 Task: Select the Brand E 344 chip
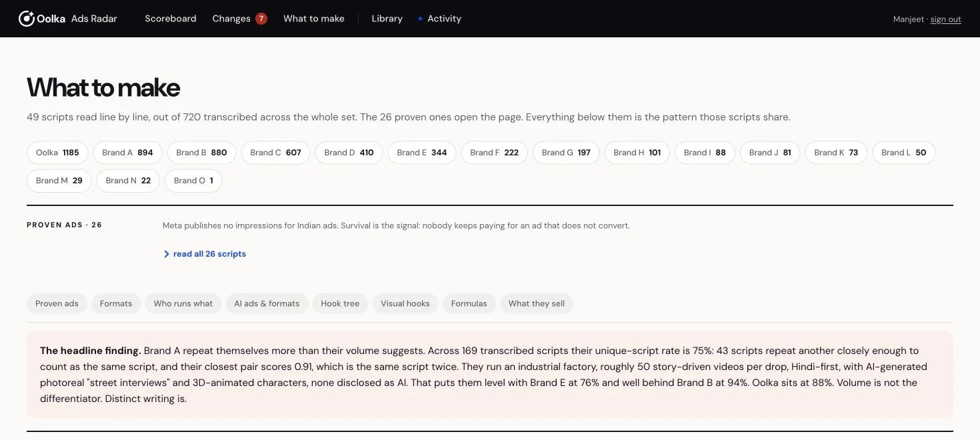point(422,153)
